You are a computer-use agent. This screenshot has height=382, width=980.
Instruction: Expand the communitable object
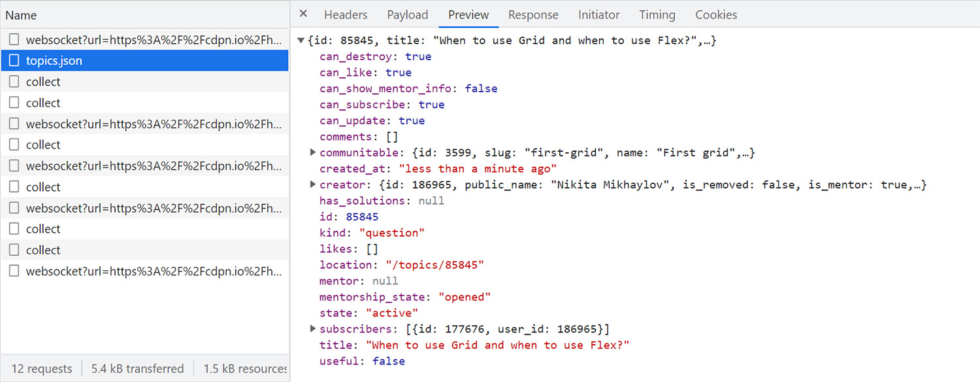pyautogui.click(x=312, y=152)
